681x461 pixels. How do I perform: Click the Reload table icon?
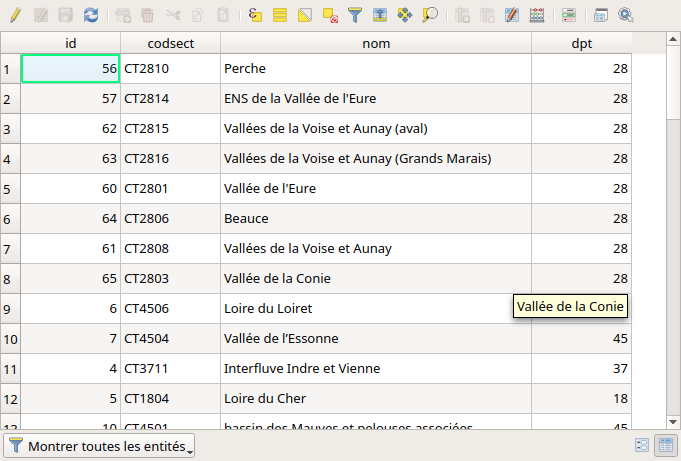pos(91,15)
